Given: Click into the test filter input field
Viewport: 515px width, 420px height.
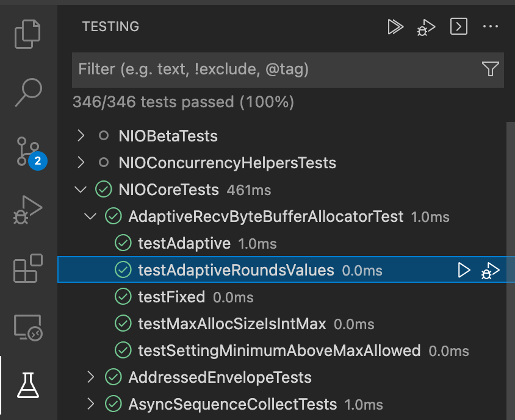Looking at the screenshot, I should (244, 69).
